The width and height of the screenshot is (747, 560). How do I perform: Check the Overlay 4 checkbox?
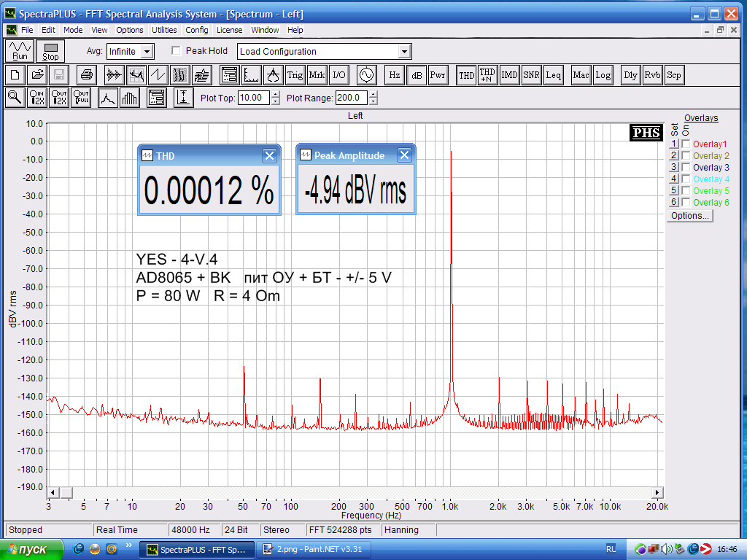click(686, 179)
